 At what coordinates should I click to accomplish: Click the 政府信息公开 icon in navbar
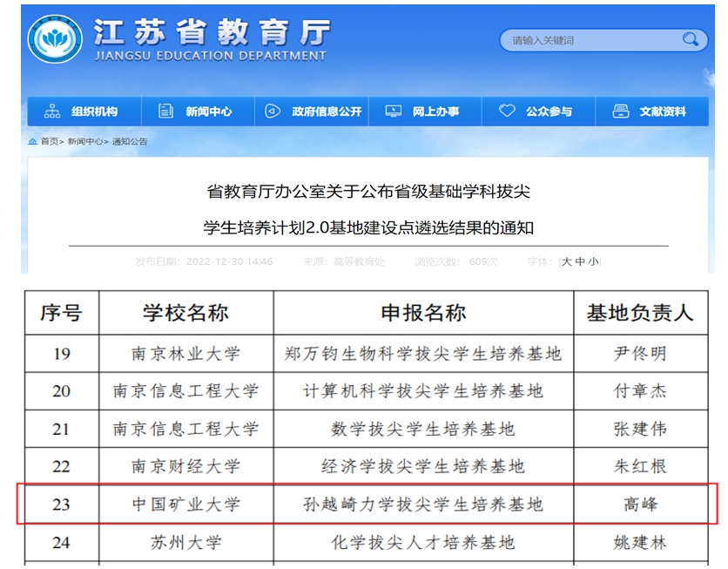click(273, 112)
